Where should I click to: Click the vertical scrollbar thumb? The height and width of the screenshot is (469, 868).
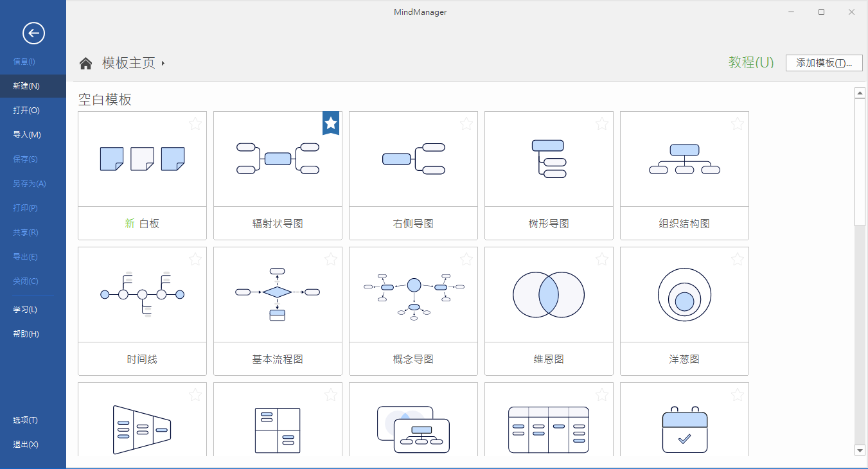point(860,162)
